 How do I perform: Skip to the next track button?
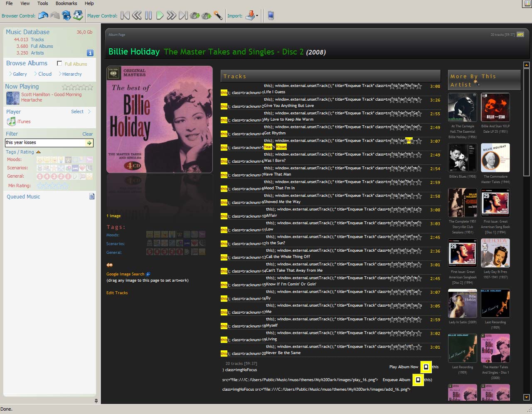(x=183, y=15)
